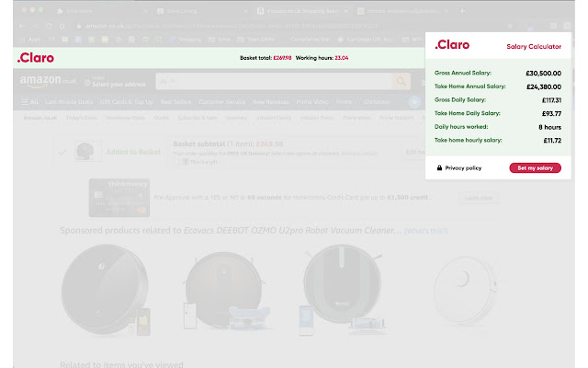
Task: Click the blue play icon in nav bar
Action: tap(414, 102)
